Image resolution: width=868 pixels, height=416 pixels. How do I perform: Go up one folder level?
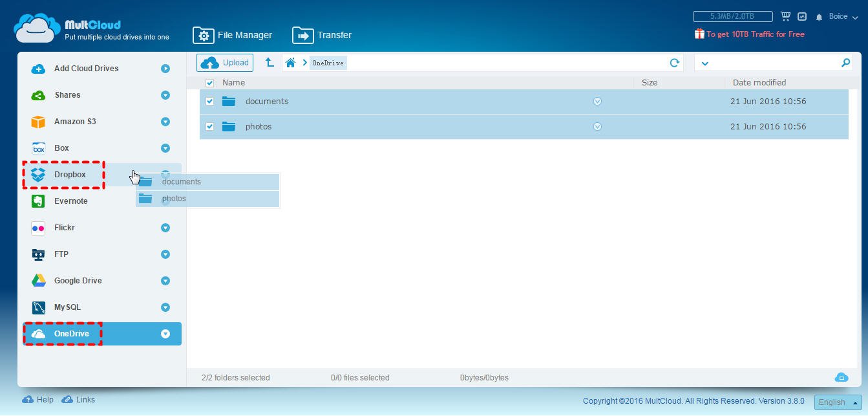270,62
